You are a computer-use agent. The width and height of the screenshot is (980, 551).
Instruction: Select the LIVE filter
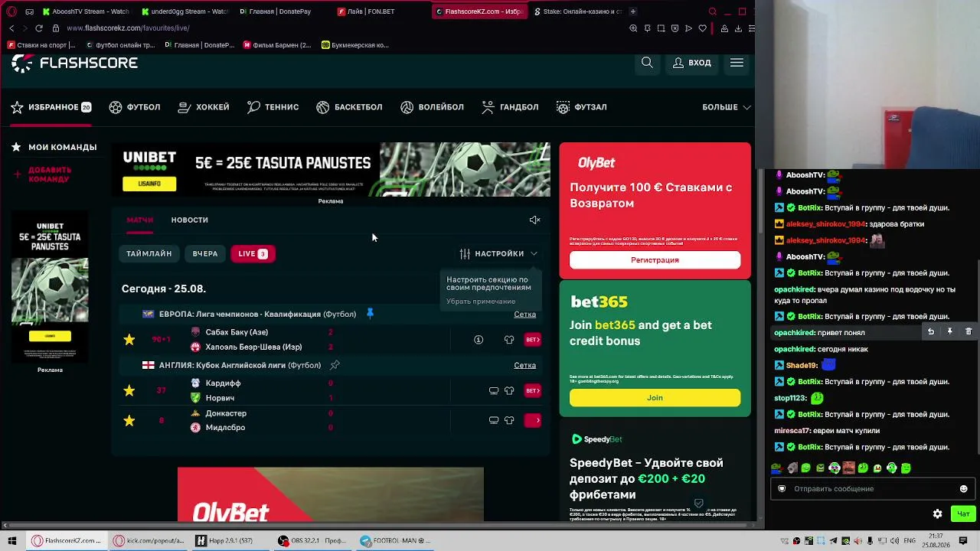(x=253, y=253)
